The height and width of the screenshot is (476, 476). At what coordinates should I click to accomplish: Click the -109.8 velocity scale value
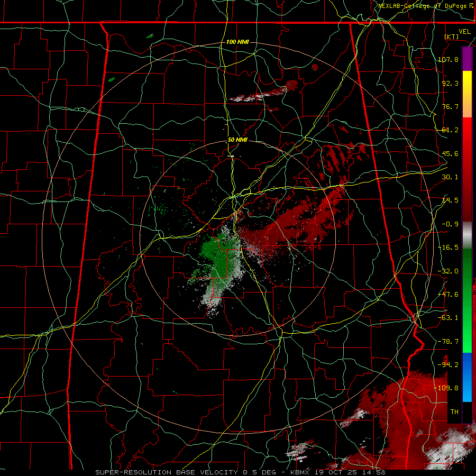[446, 388]
